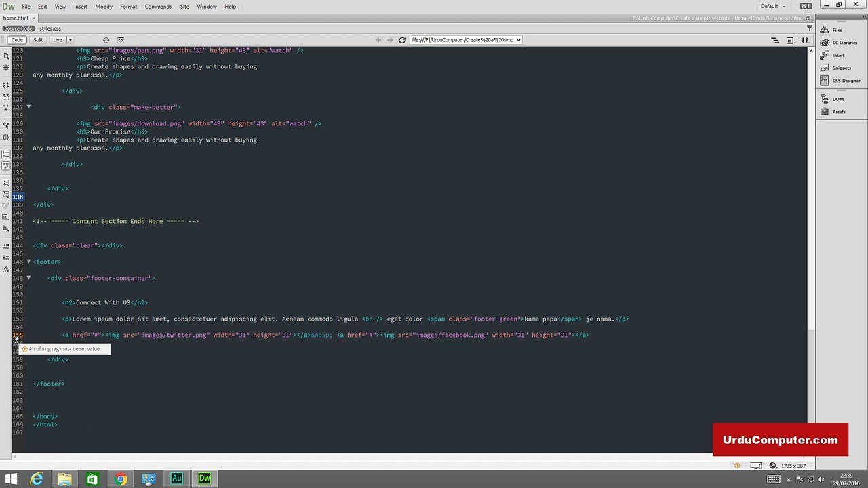This screenshot has width=868, height=488.
Task: Collapse the footer tag code block
Action: click(x=28, y=262)
